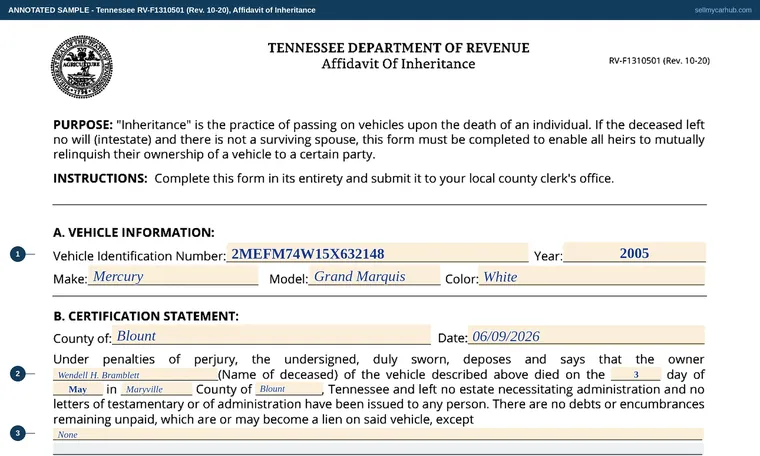Click the A. VEHICLE INFORMATION: heading
The width and height of the screenshot is (760, 456).
click(x=134, y=233)
